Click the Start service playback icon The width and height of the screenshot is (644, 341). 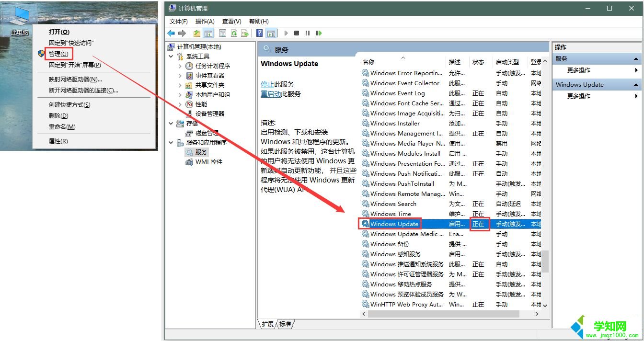(286, 33)
